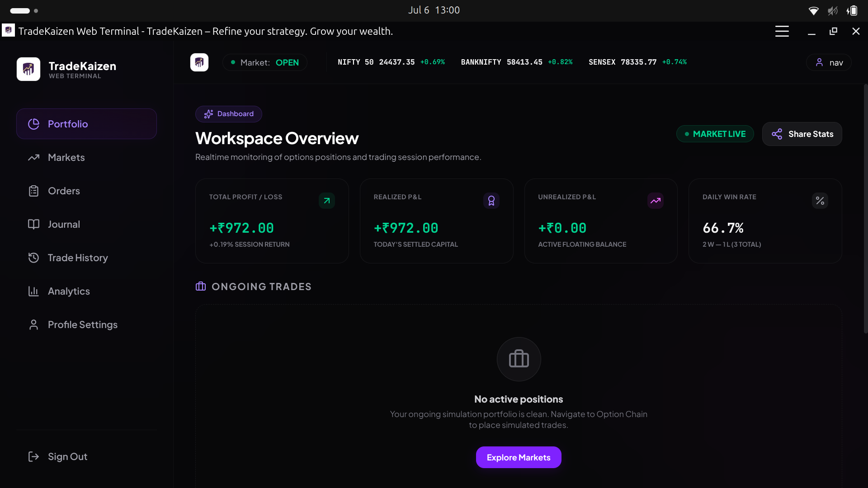Screen dimensions: 868x488
Task: Click the Workspace Overview heading
Action: (x=277, y=138)
